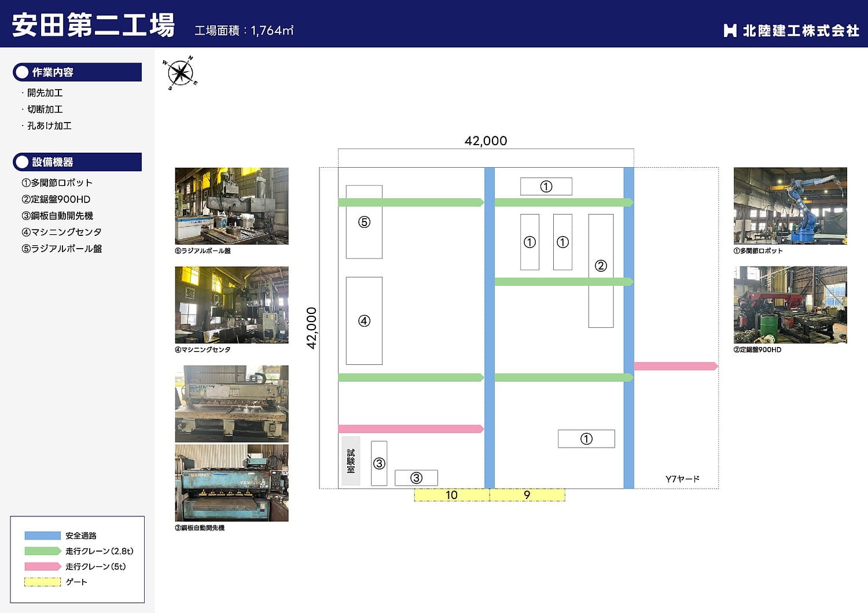
Task: Click ③鋼板自動開先機 in equipment list
Action: coord(57,216)
